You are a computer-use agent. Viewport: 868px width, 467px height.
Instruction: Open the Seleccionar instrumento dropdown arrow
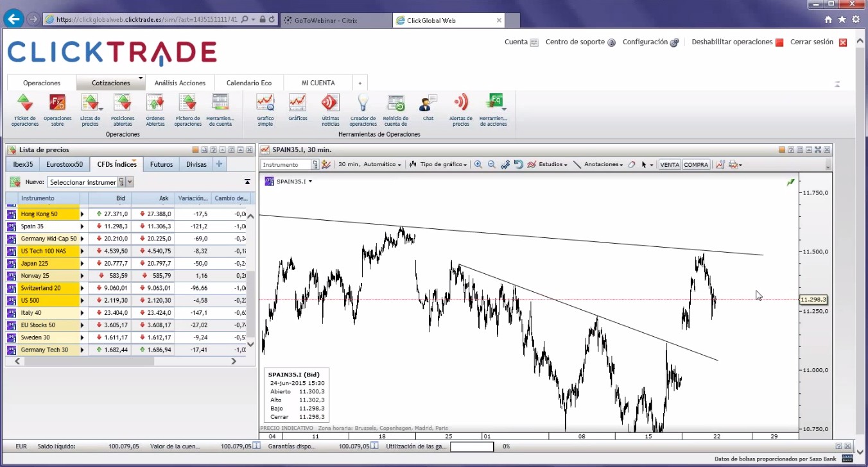130,182
